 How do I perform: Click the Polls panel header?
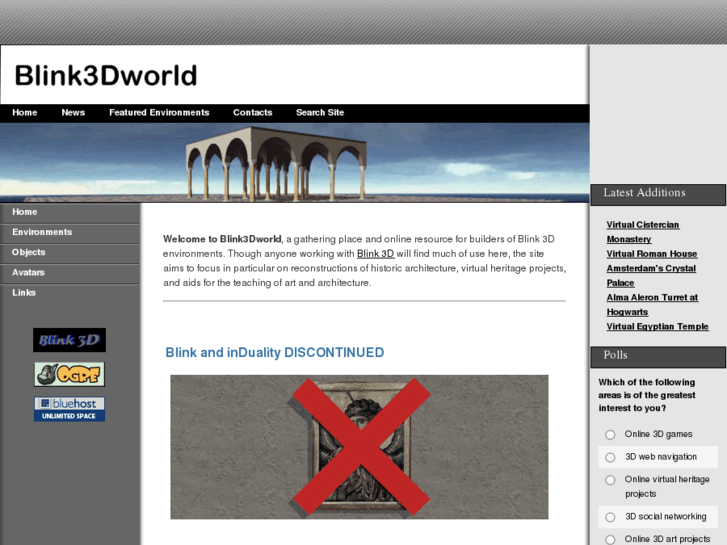(x=658, y=357)
